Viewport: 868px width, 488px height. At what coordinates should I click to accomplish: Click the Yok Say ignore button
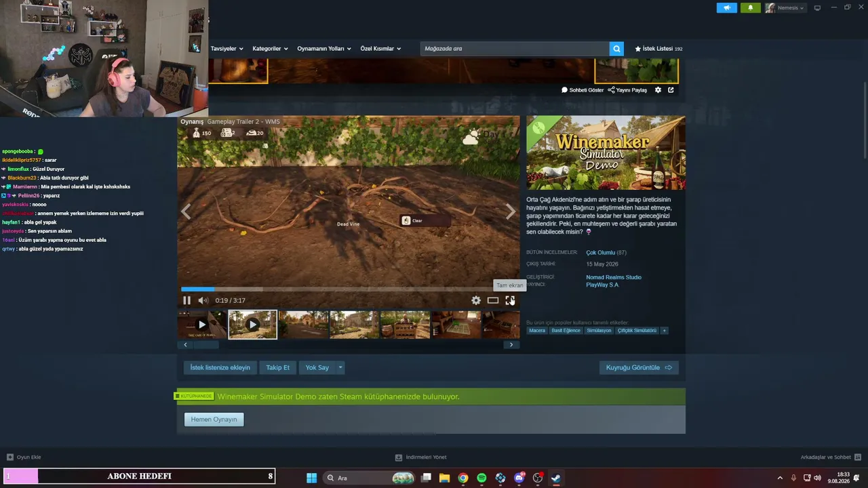317,367
